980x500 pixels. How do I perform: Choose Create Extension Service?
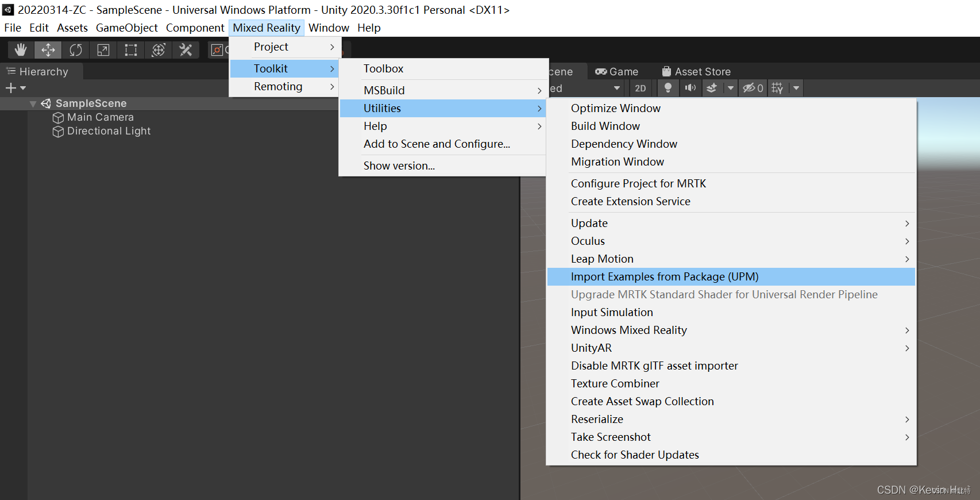click(731, 201)
